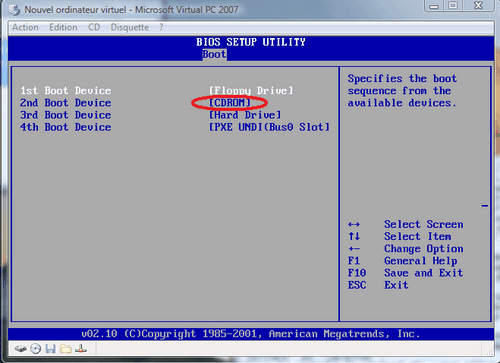This screenshot has width=500, height=363.
Task: Click the network adapter status icon
Action: (81, 349)
